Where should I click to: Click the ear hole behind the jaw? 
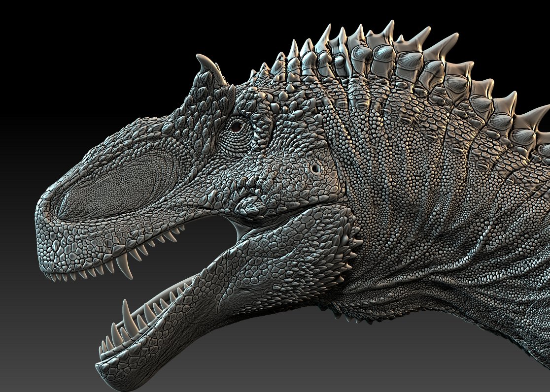tap(316, 168)
